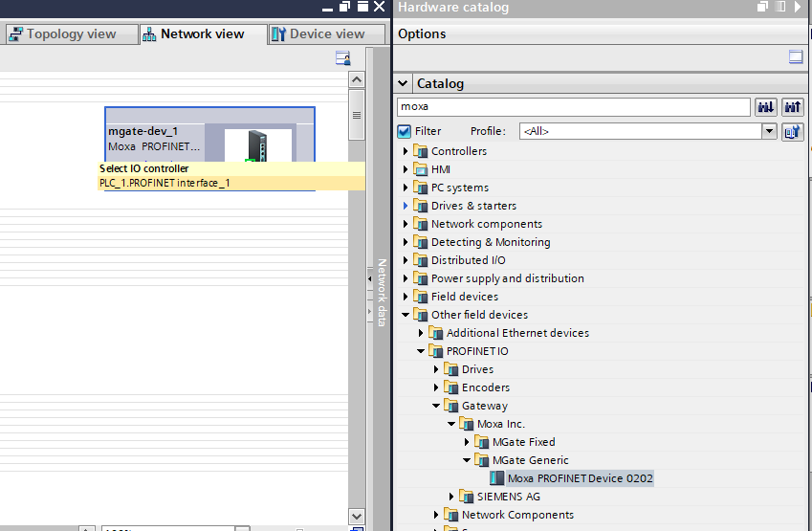The height and width of the screenshot is (531, 812).
Task: Click the Hardware catalog auto-collapse icon
Action: click(x=779, y=7)
